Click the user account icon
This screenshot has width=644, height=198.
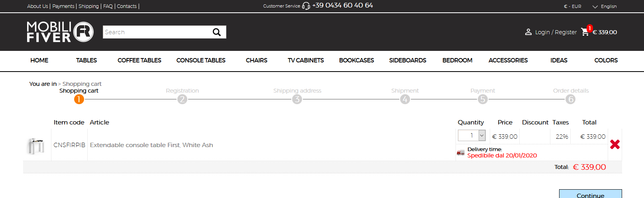pyautogui.click(x=528, y=32)
